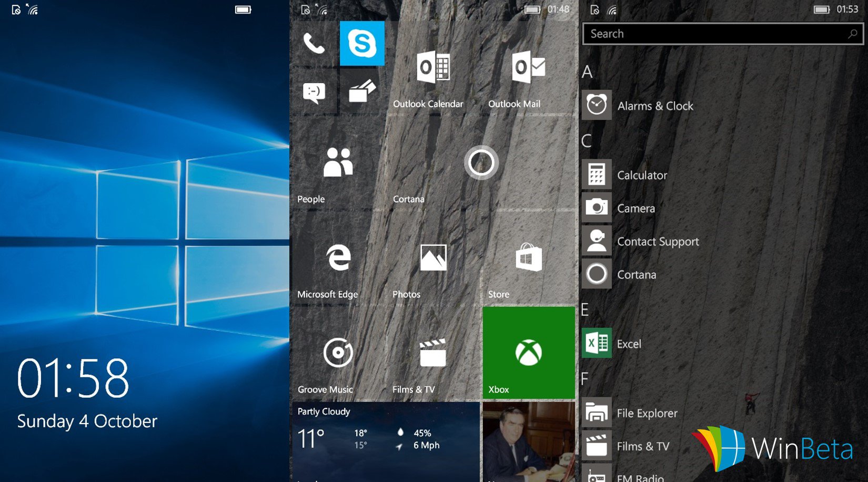Open the news tile with man's photo
The image size is (868, 482).
[529, 442]
